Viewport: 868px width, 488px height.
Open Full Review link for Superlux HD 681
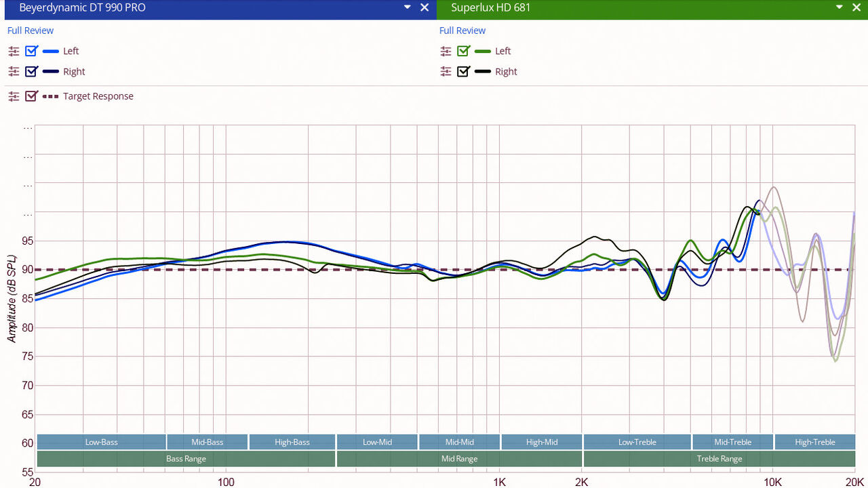click(462, 30)
